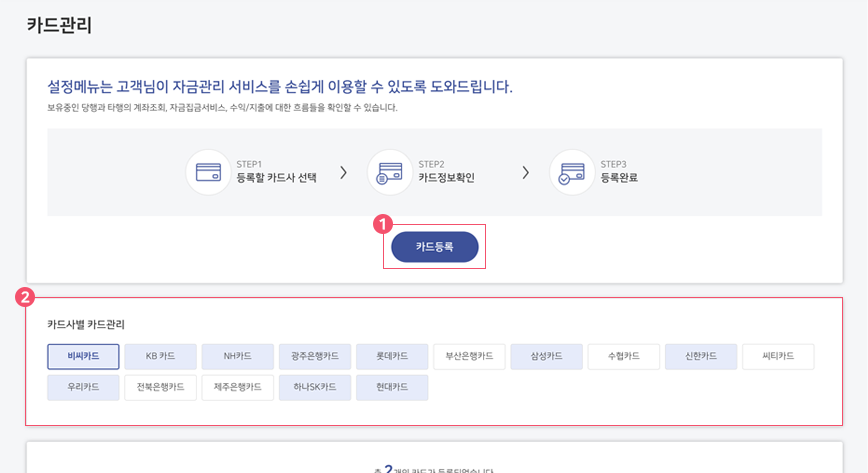Select the 부산은행카드 tab
868x473 pixels.
[x=469, y=356]
